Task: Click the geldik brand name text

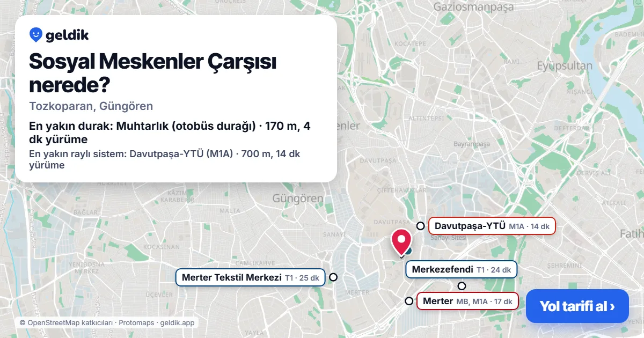Action: (67, 35)
